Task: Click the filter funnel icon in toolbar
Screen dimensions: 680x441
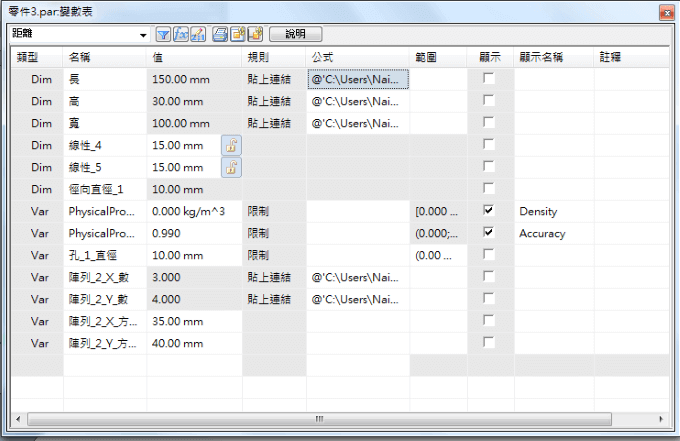Action: [x=165, y=34]
